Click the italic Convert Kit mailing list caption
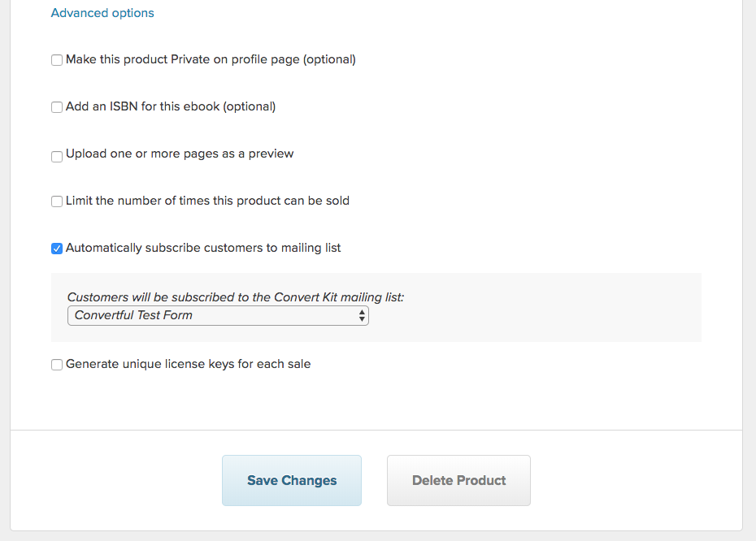The image size is (756, 541). (235, 297)
